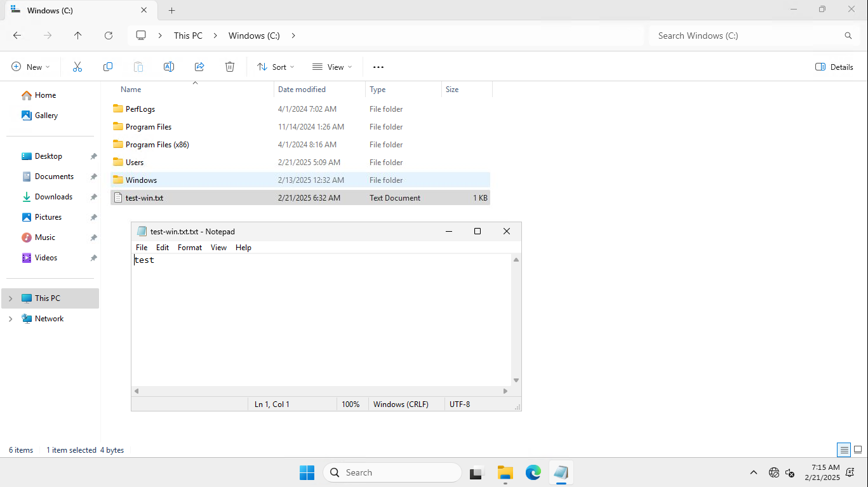
Task: Refresh the Windows (C:) folder view
Action: pyautogui.click(x=109, y=36)
